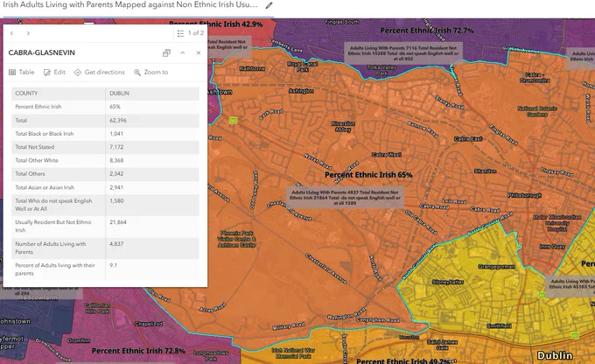This screenshot has width=595, height=364.
Task: Select the value 1,580 in table
Action: [x=116, y=200]
